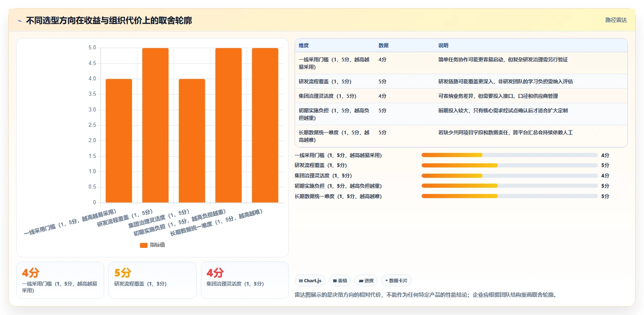
Task: Click table cell 一线采用门槛 dimension
Action: [334, 63]
